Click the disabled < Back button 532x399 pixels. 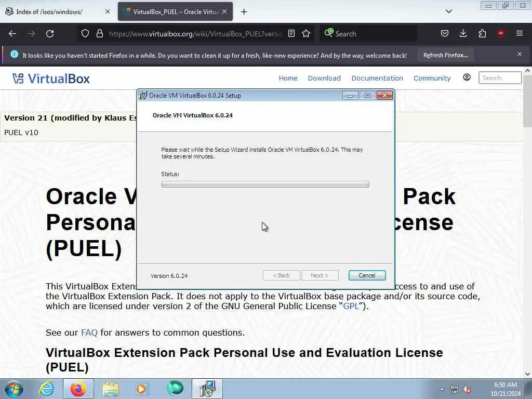tap(281, 275)
